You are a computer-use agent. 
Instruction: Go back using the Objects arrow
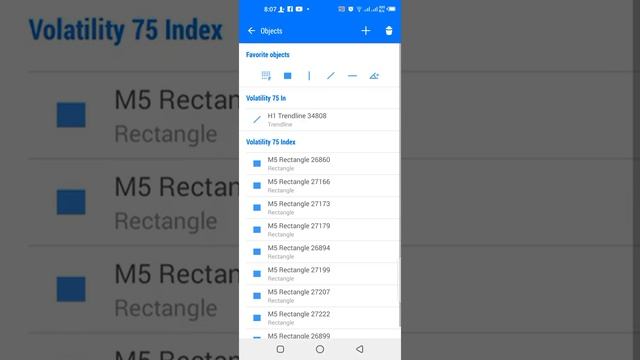(x=251, y=31)
